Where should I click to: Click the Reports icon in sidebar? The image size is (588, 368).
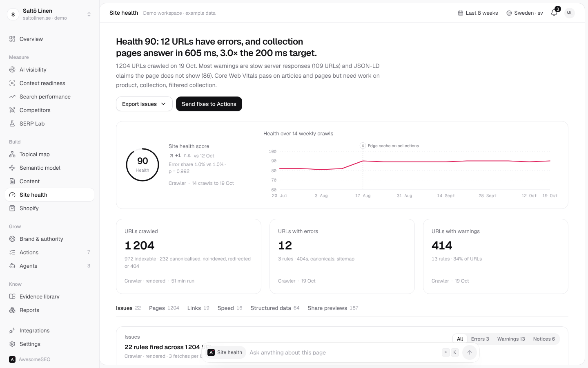tap(12, 310)
